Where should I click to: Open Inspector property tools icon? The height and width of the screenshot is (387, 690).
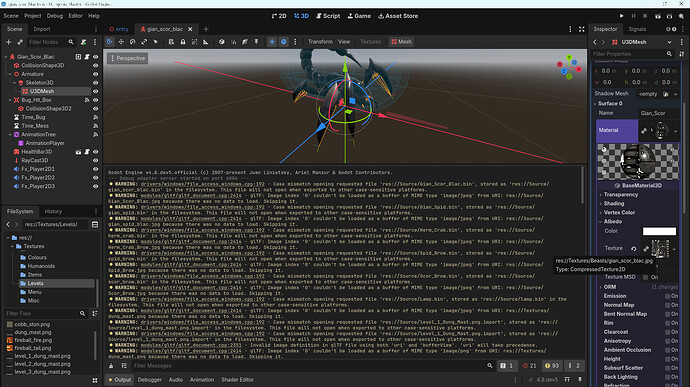[682, 54]
